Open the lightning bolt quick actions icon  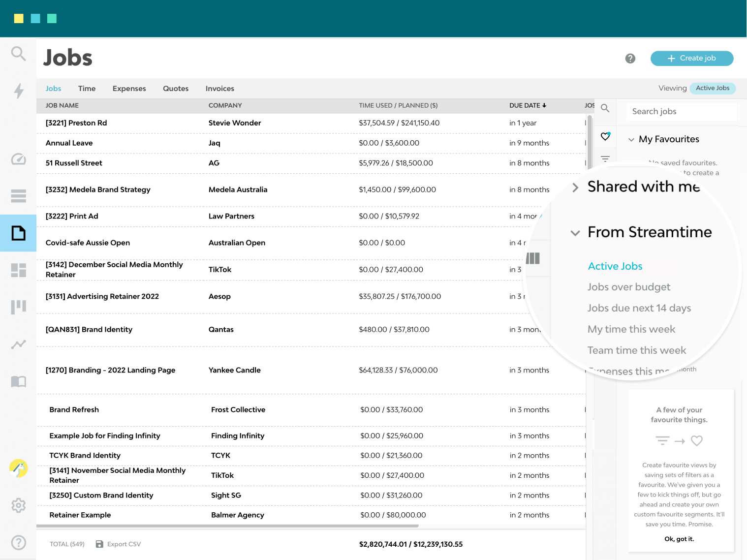click(18, 91)
